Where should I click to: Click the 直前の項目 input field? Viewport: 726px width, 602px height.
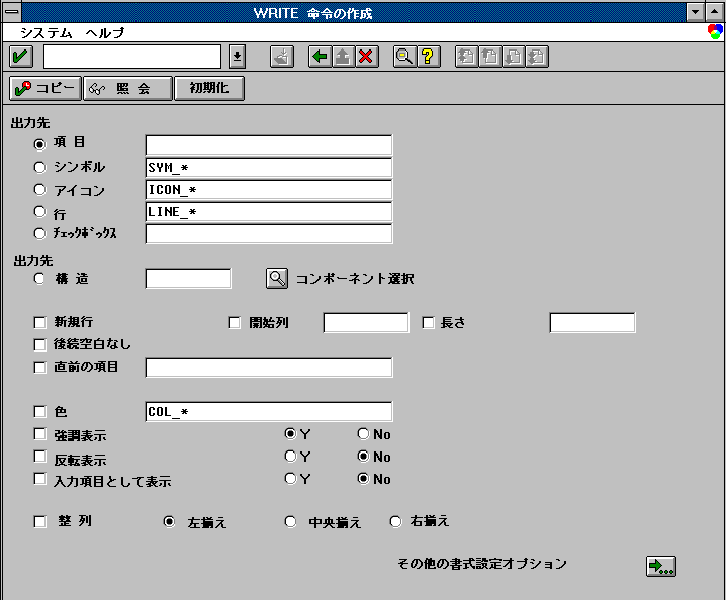pos(269,367)
